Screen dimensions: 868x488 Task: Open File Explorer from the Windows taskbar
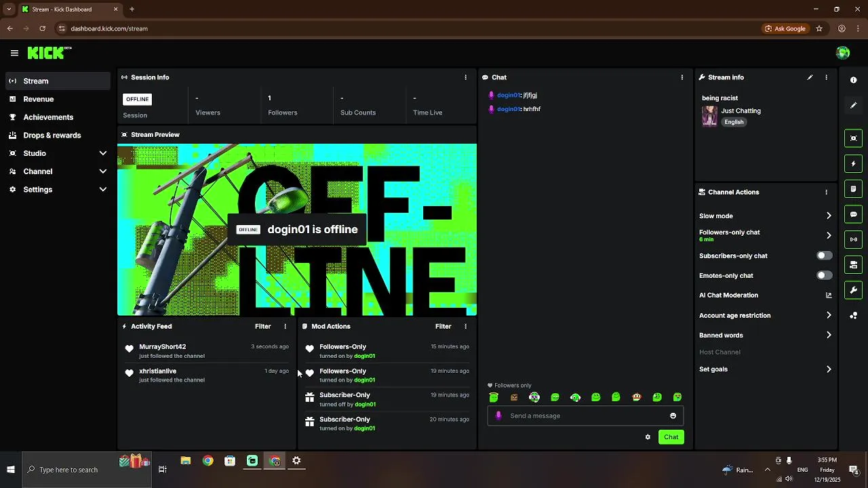point(186,461)
